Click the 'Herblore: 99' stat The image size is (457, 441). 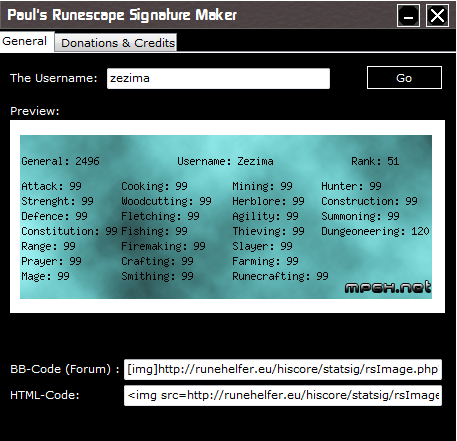tap(268, 201)
